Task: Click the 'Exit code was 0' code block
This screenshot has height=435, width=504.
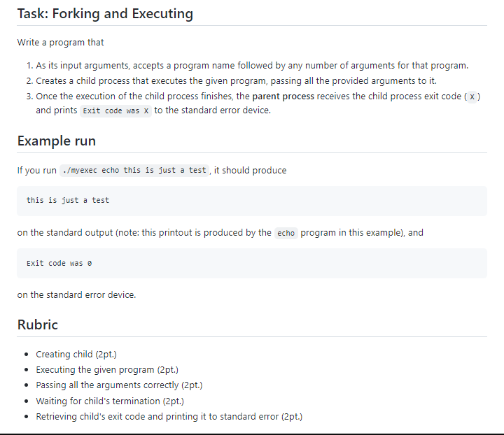Action: point(252,263)
